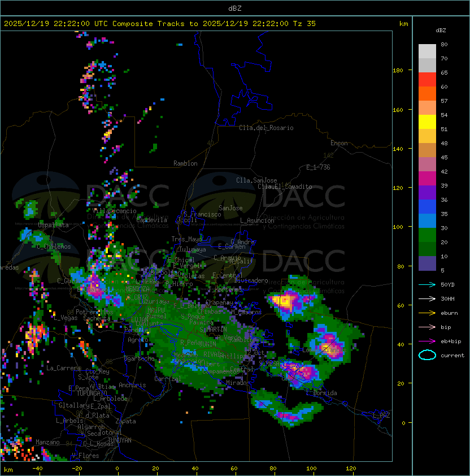The image size is (470, 476).
Task: Click the green 30 dBZ color swatch
Action: (x=427, y=235)
